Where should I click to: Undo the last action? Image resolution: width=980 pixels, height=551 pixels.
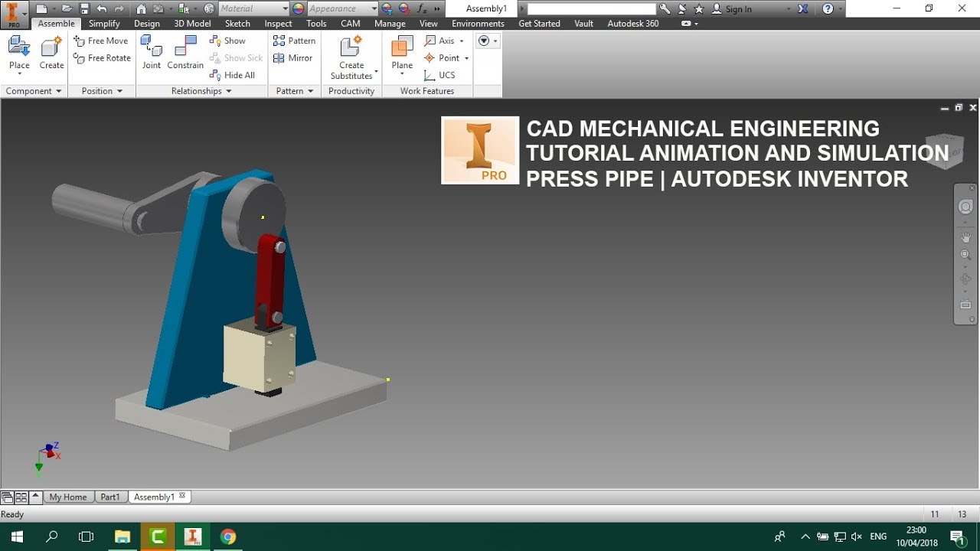102,9
